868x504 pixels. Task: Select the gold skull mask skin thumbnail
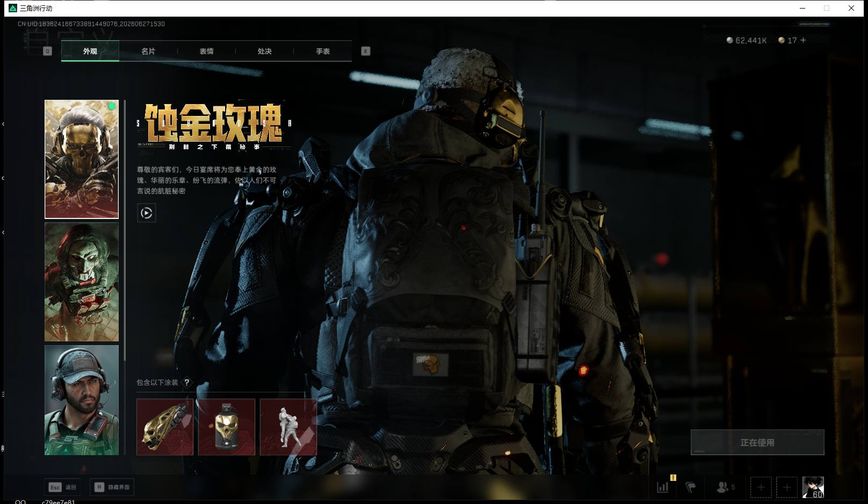[x=82, y=159]
